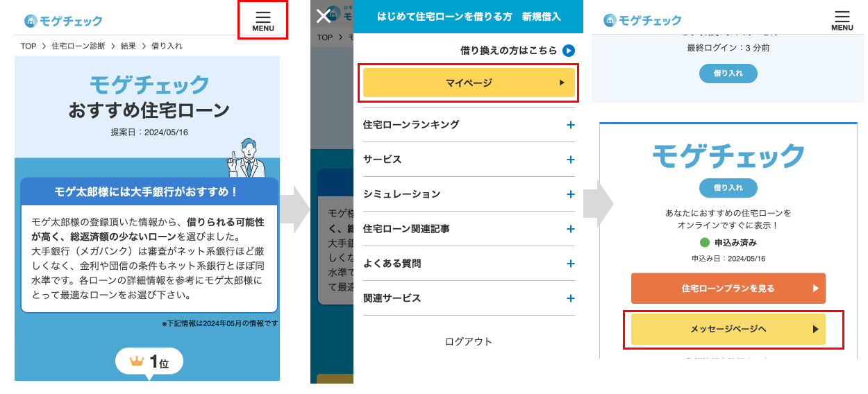Image resolution: width=868 pixels, height=394 pixels.
Task: Click 借り入れ breadcrumb
Action: click(x=167, y=46)
